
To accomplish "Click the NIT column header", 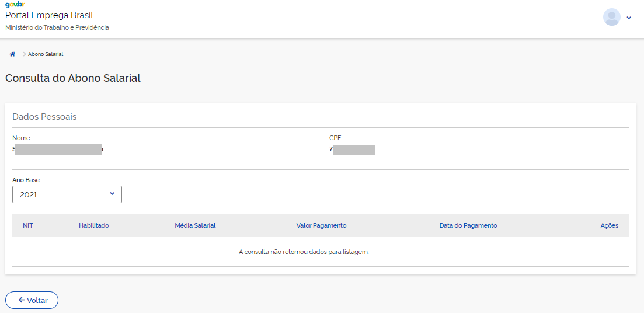I will click(28, 225).
